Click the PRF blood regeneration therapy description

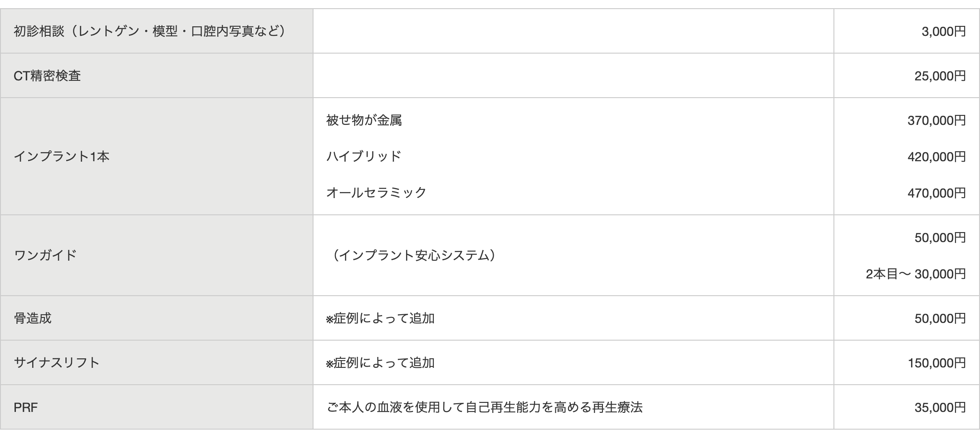tap(485, 407)
